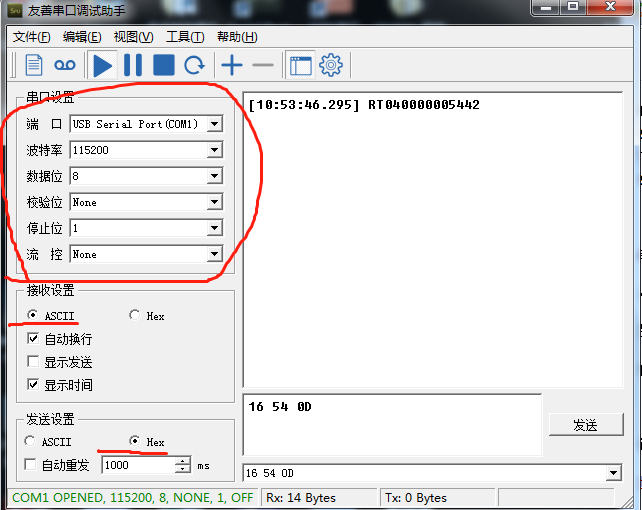Click the tape-style log icon in toolbar

pos(65,66)
